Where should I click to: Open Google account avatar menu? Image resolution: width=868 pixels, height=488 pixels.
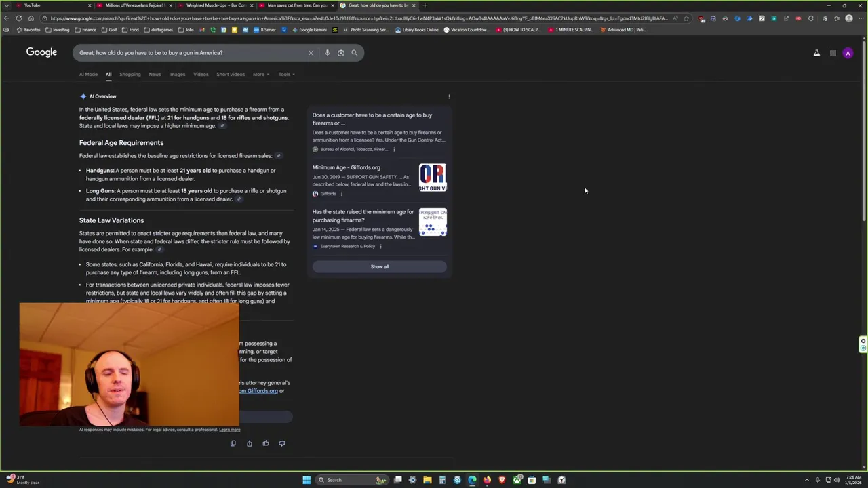(848, 53)
